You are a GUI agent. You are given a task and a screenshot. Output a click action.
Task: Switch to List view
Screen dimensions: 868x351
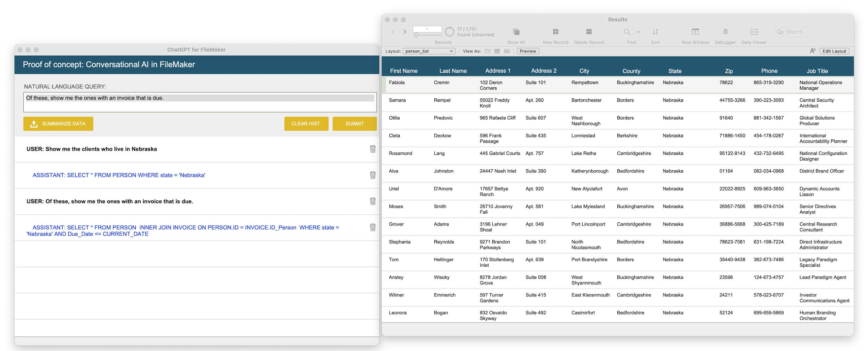click(497, 51)
